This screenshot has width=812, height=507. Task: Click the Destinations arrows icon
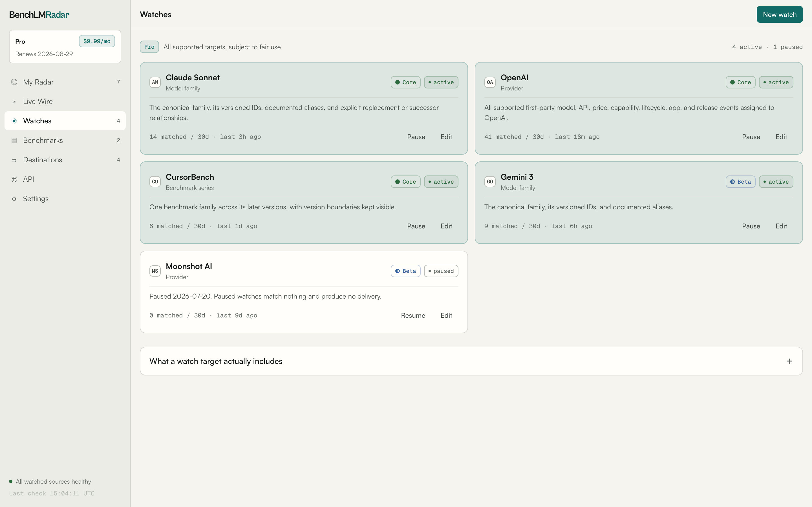(x=14, y=160)
